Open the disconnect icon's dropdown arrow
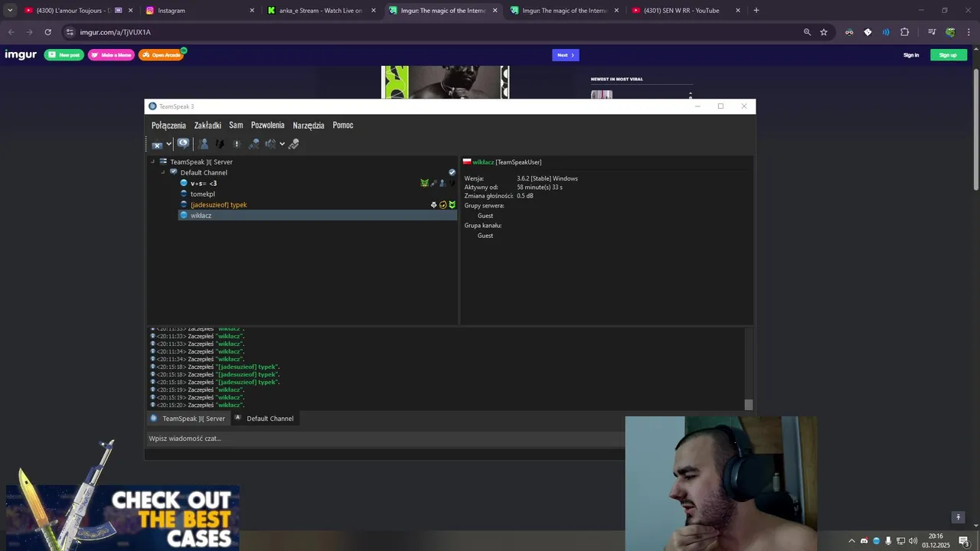980x551 pixels. click(x=168, y=144)
